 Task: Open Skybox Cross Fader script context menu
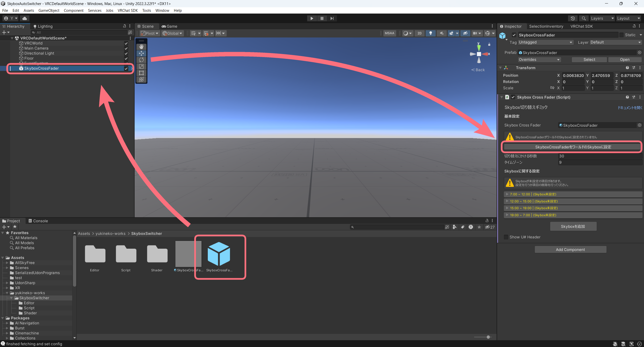pyautogui.click(x=640, y=97)
